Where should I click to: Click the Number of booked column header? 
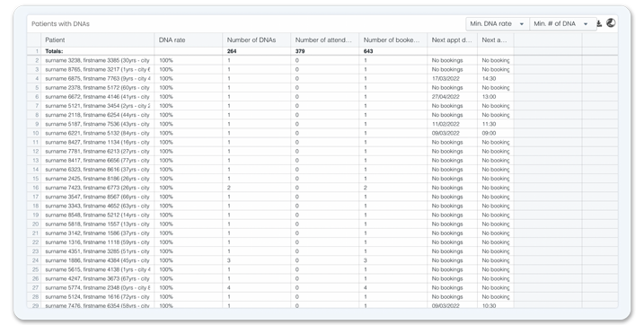point(393,40)
